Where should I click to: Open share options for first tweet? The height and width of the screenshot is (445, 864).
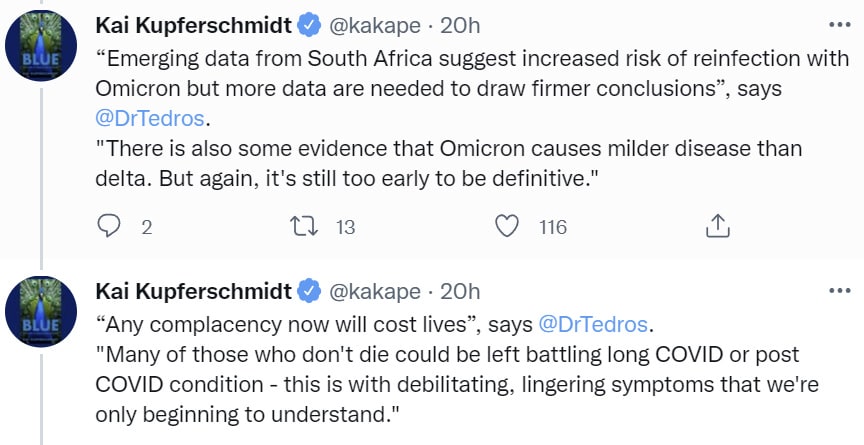(717, 226)
